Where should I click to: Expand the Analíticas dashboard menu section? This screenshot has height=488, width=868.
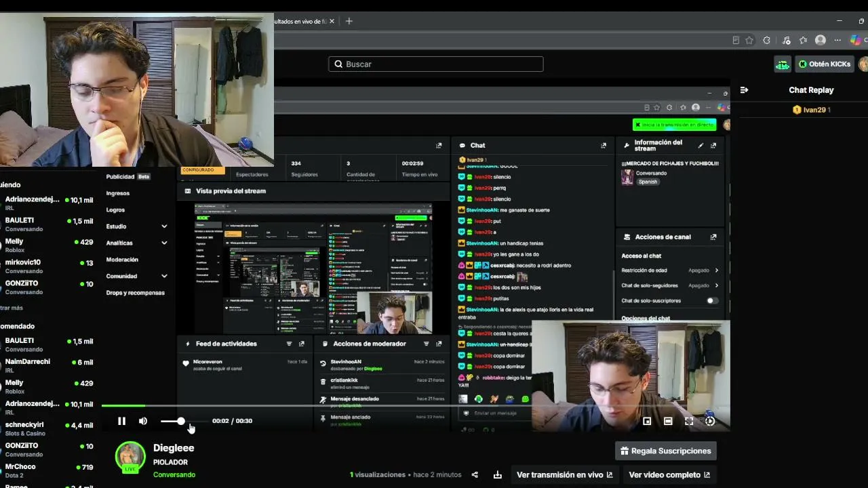[164, 243]
